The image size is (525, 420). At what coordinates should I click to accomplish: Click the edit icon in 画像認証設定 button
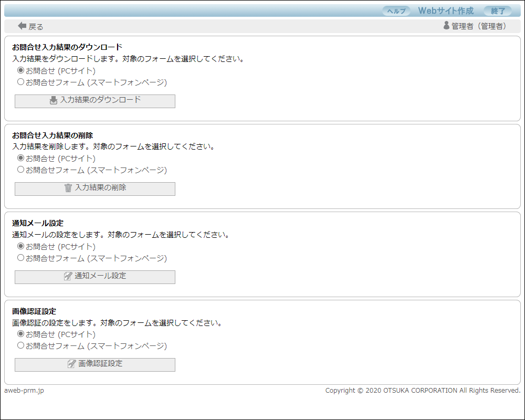click(x=72, y=364)
